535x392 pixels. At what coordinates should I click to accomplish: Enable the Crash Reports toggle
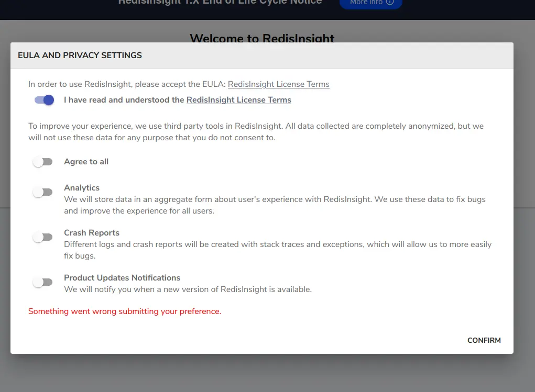click(42, 237)
